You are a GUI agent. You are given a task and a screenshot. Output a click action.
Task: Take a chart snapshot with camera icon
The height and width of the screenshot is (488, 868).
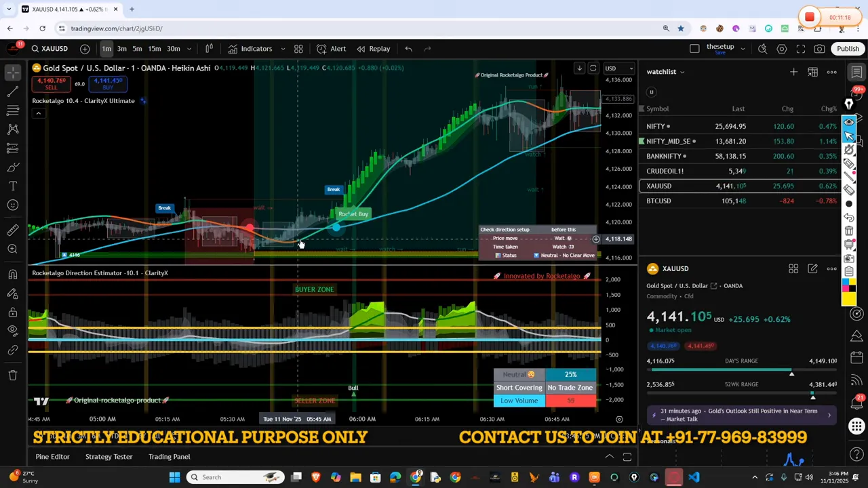point(819,49)
